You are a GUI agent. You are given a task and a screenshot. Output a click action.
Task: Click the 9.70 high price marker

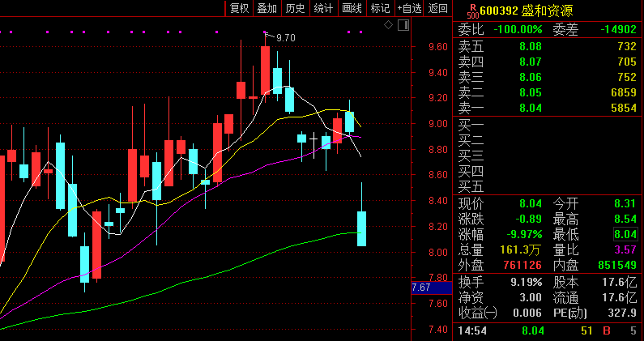click(286, 38)
